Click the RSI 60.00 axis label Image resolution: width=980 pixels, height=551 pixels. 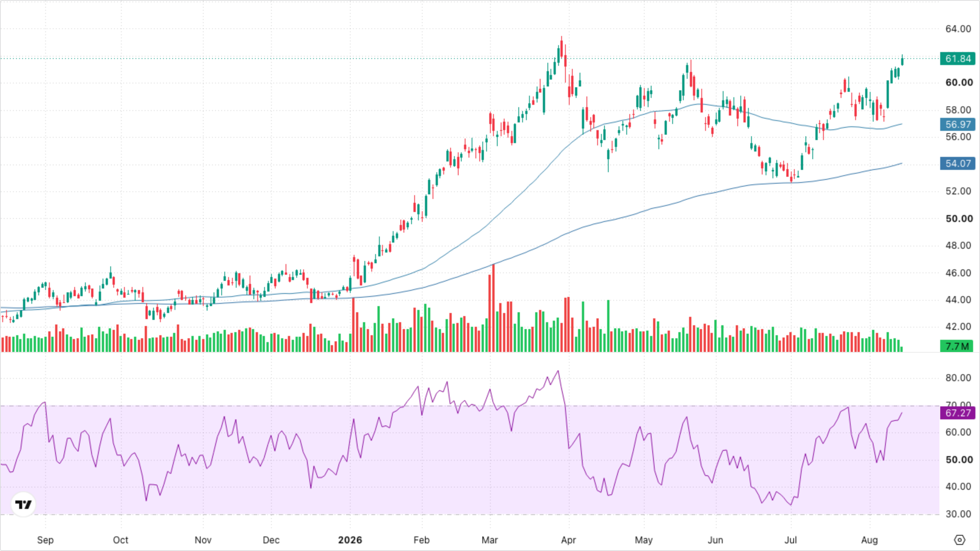click(958, 432)
